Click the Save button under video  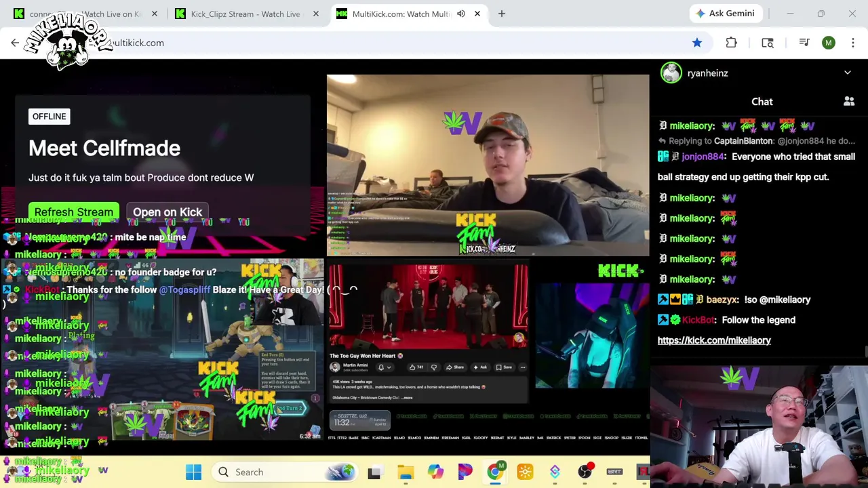504,367
